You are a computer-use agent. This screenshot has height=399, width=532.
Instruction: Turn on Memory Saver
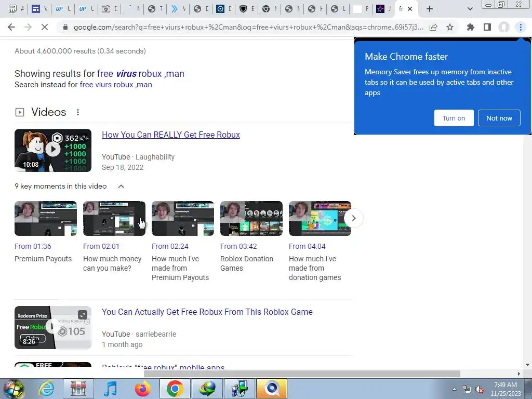pos(454,118)
